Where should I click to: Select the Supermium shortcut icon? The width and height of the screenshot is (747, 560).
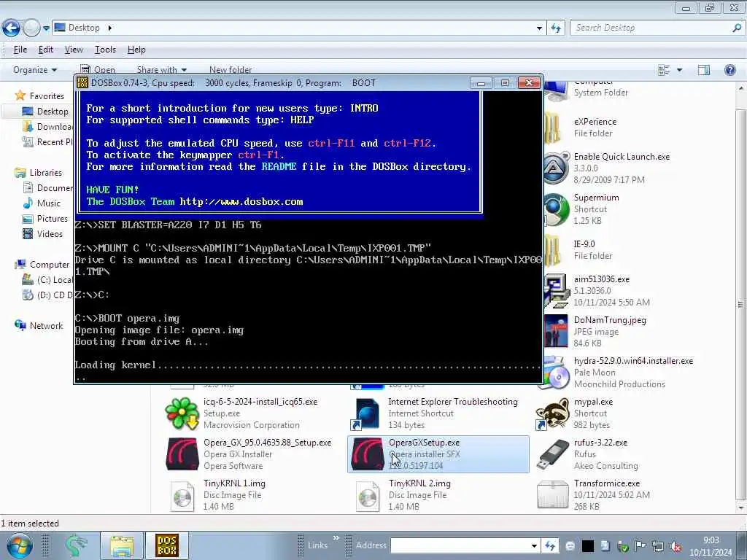[x=556, y=209]
